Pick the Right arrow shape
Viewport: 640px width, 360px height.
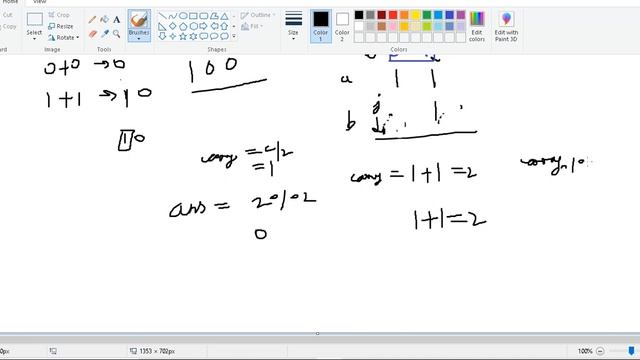coord(204,27)
